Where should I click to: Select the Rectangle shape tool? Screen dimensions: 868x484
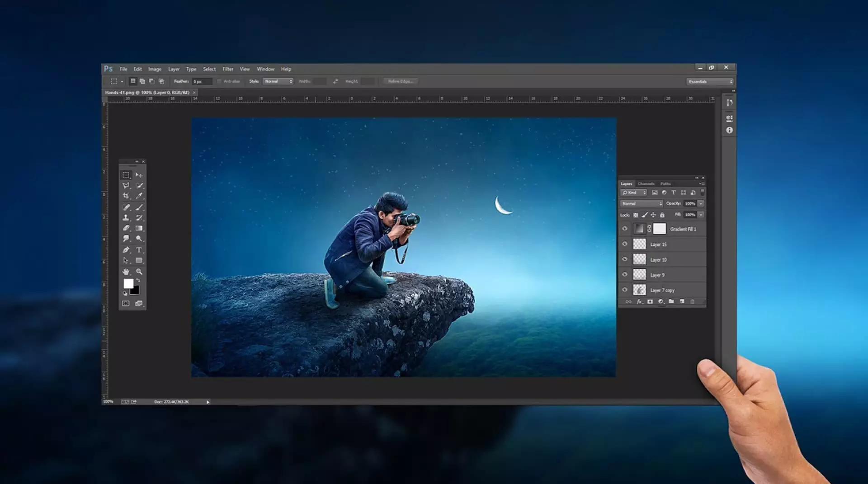click(139, 260)
